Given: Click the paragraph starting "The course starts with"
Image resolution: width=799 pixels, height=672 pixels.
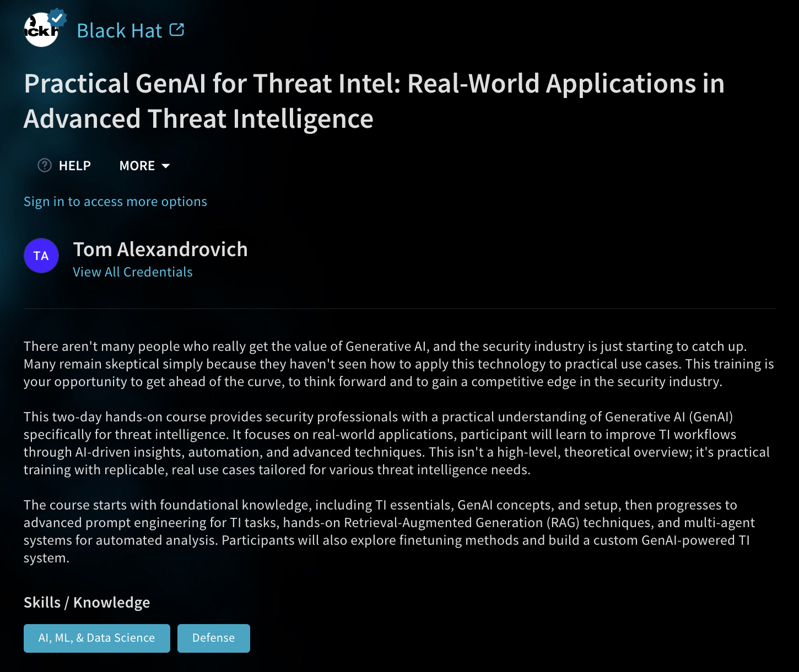Looking at the screenshot, I should point(389,532).
